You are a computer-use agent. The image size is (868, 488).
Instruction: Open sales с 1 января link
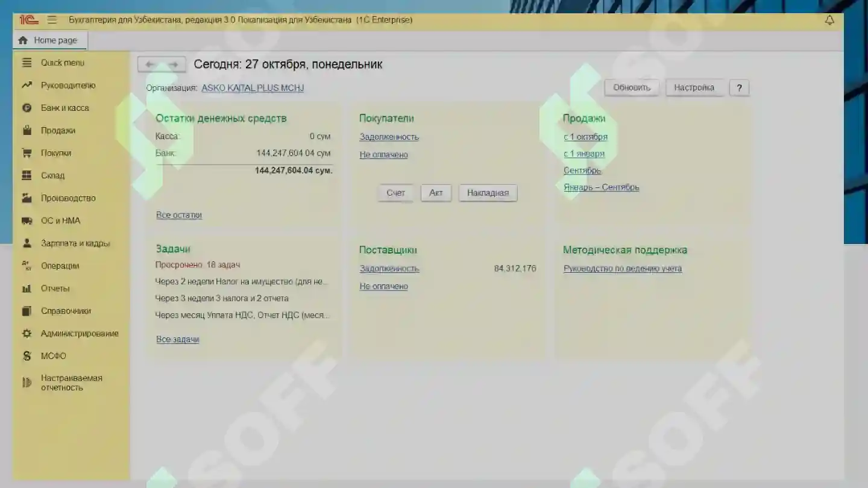pos(584,154)
